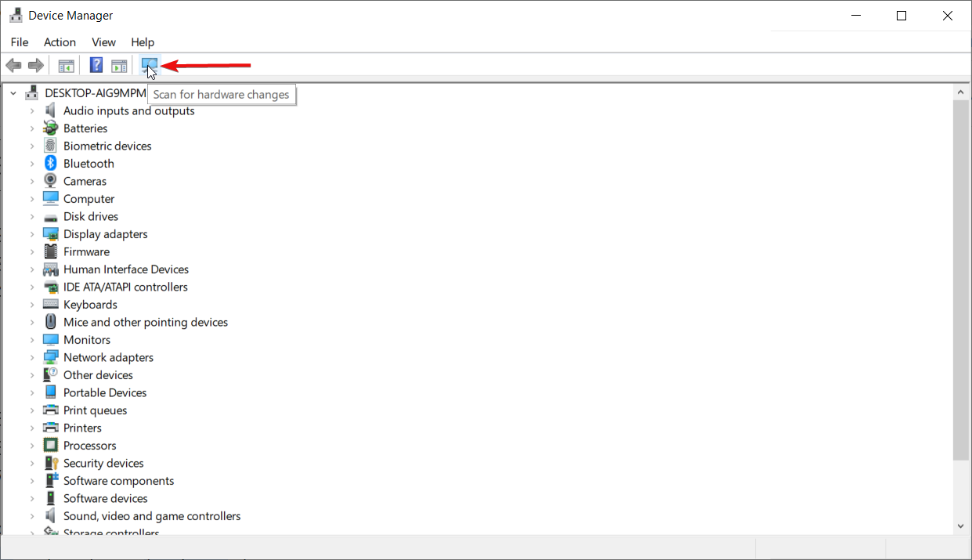Viewport: 972px width, 560px height.
Task: Click the Human Interface Devices icon
Action: (x=51, y=269)
